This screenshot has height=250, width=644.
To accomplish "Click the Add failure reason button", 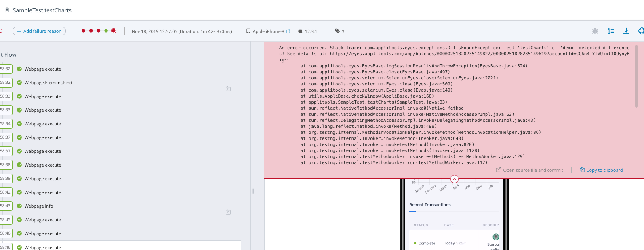I will point(39,31).
